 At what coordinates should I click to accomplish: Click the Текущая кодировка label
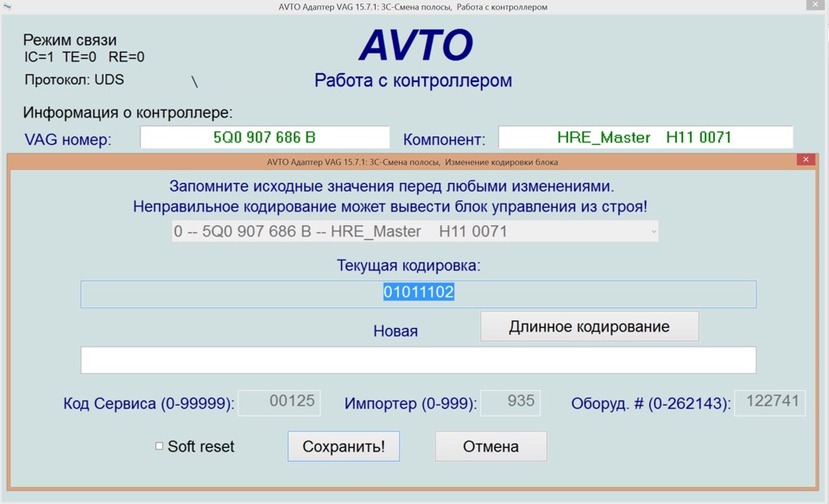coord(408,265)
